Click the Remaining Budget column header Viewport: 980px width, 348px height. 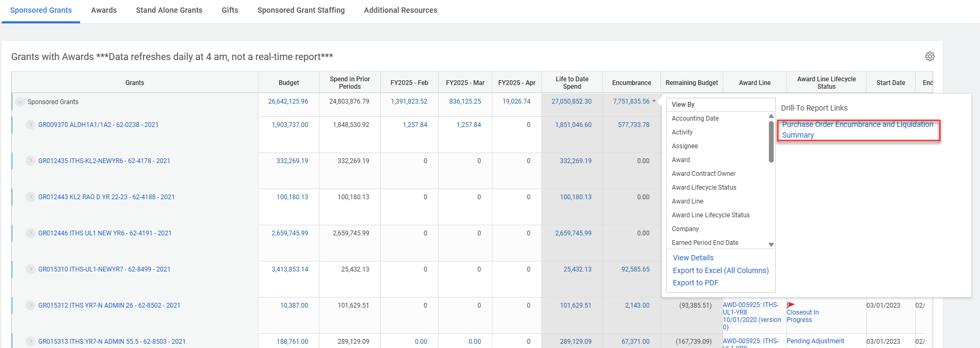[691, 83]
